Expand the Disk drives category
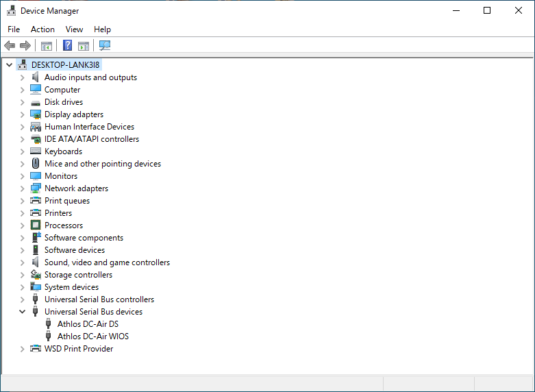The image size is (535, 392). pyautogui.click(x=22, y=102)
